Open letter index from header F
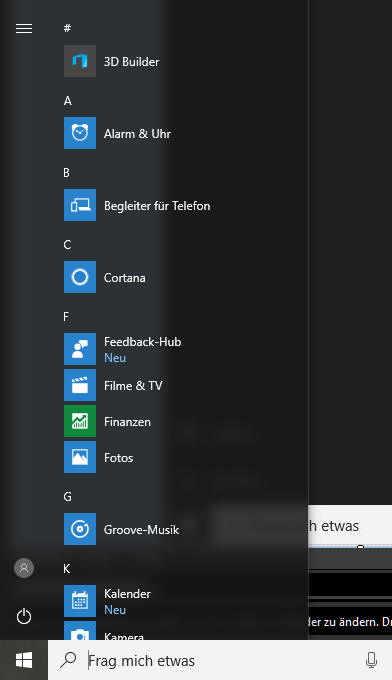392x680 pixels. click(66, 317)
